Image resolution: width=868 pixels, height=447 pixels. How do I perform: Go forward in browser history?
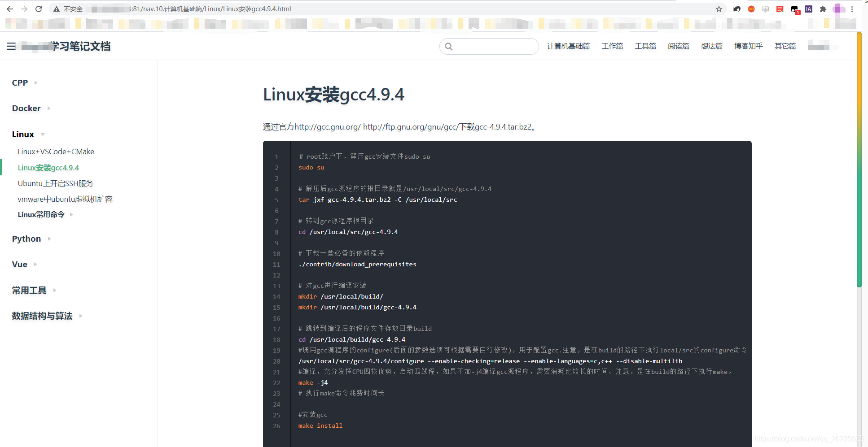24,9
